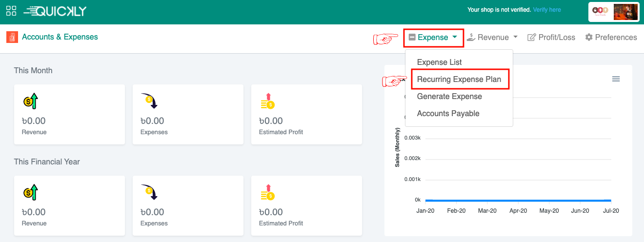Open the chart hamburger menu icon
Image resolution: width=644 pixels, height=242 pixels.
pos(616,79)
